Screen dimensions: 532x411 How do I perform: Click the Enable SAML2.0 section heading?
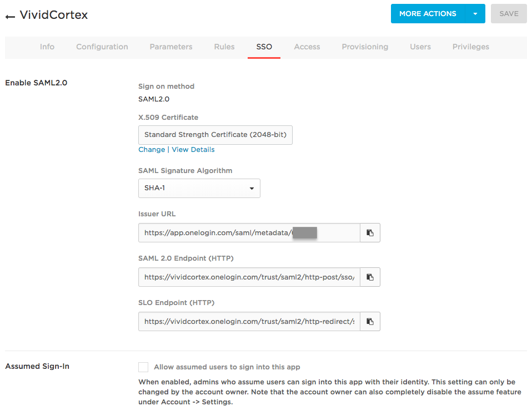click(x=36, y=83)
